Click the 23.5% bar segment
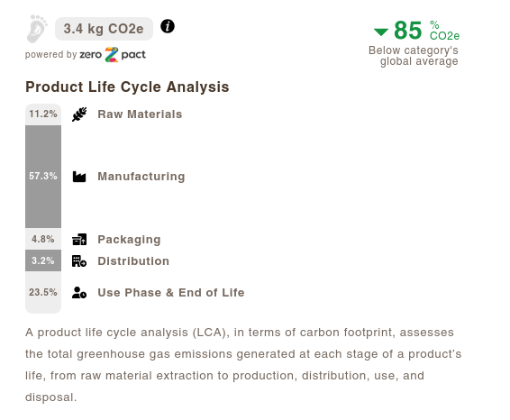The image size is (510, 420). [x=43, y=292]
